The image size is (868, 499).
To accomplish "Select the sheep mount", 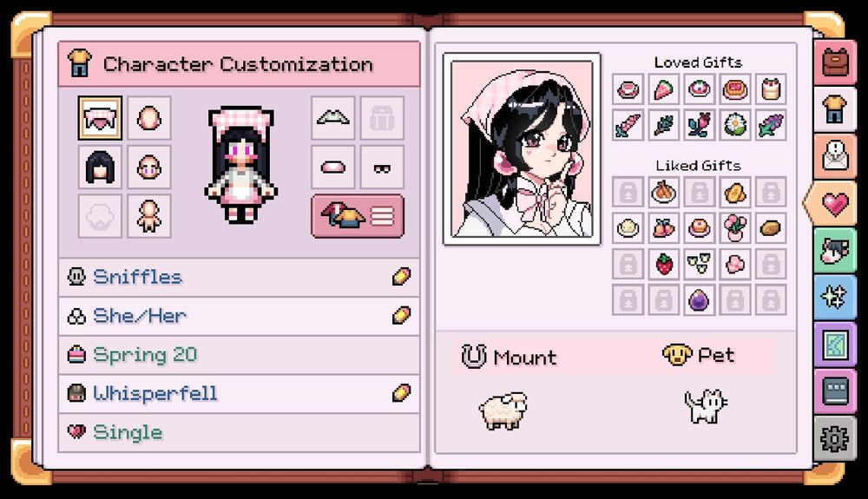I will 503,410.
